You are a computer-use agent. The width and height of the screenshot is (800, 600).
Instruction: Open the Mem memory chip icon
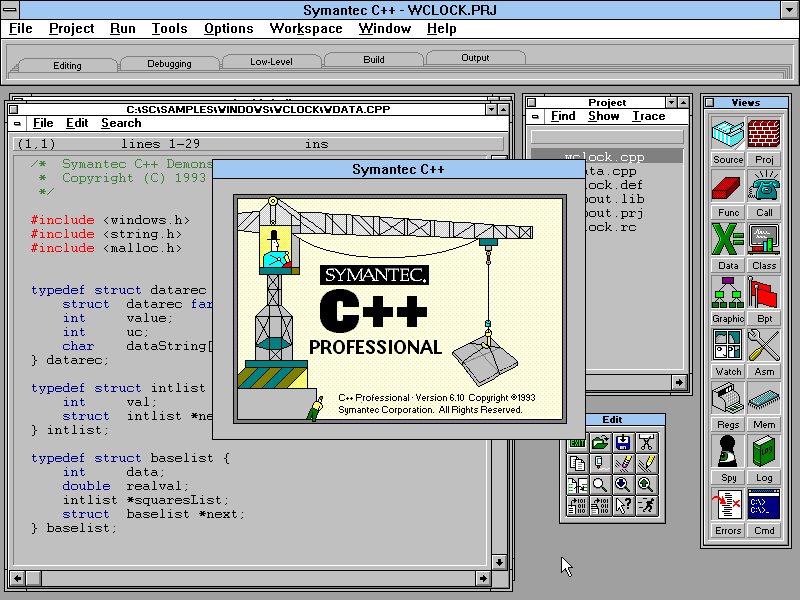click(764, 399)
